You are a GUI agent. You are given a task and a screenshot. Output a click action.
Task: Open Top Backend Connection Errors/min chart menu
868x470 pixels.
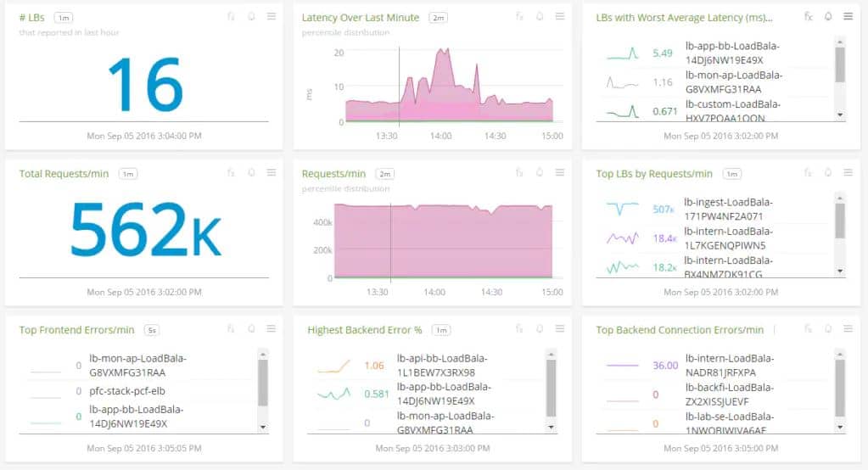848,329
